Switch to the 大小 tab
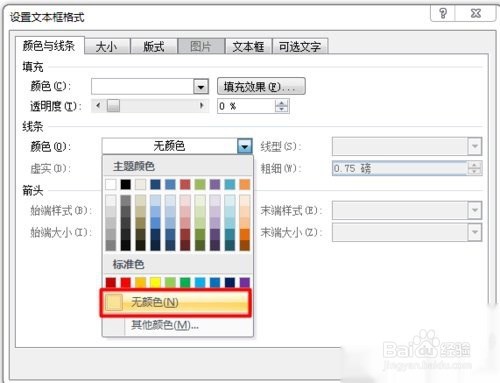Image resolution: width=500 pixels, height=383 pixels. click(107, 46)
